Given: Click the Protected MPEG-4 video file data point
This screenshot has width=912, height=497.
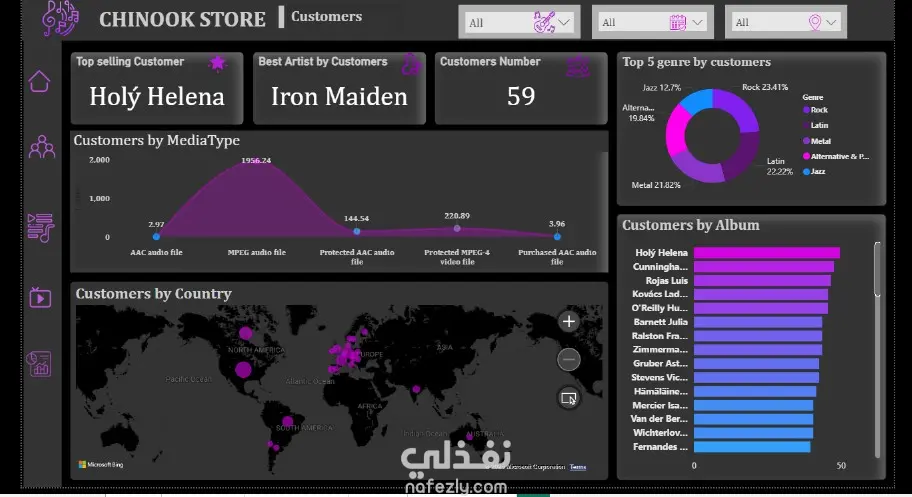Looking at the screenshot, I should tap(457, 229).
